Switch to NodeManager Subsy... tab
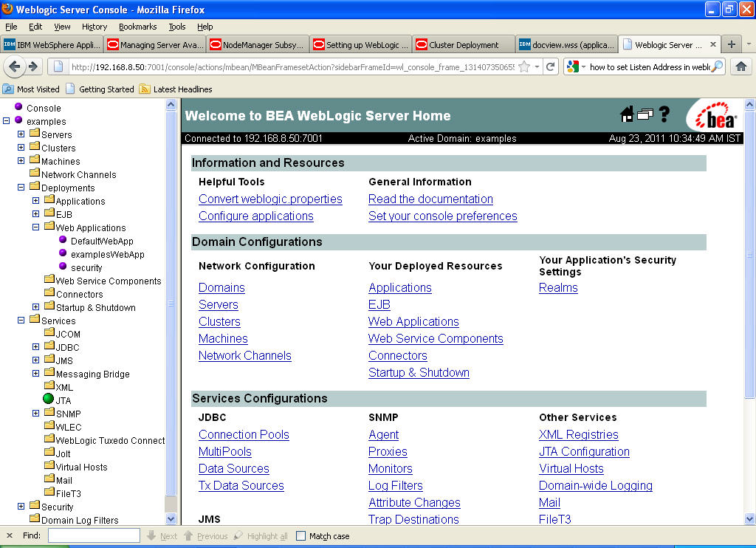Viewport: 756px width, 548px height. click(258, 44)
